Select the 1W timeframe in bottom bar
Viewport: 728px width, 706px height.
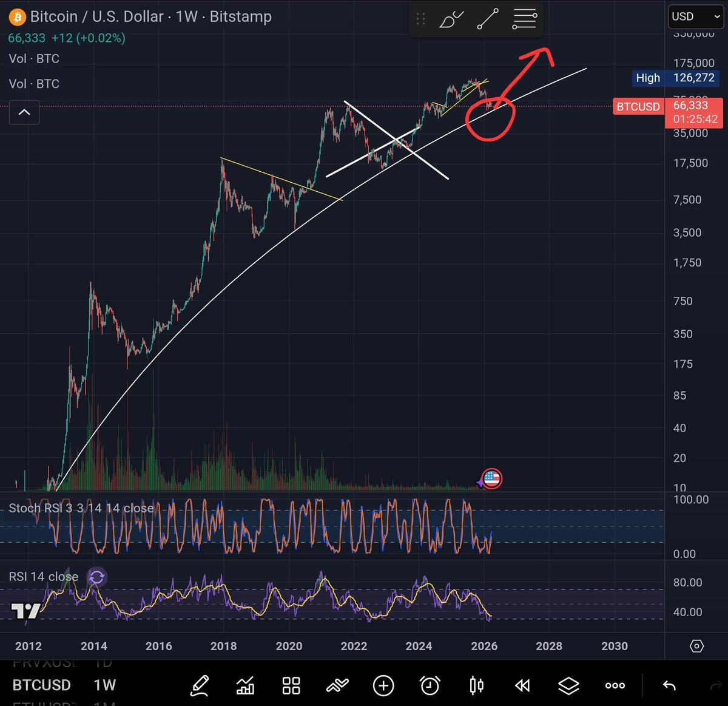pyautogui.click(x=105, y=685)
